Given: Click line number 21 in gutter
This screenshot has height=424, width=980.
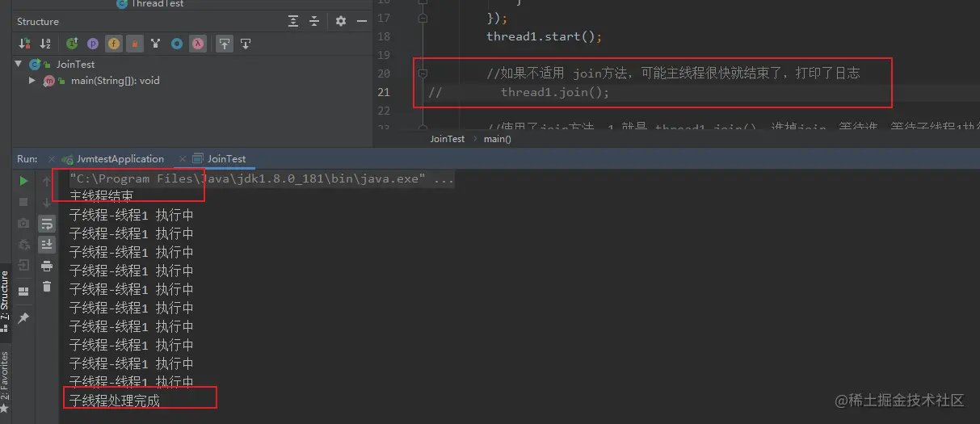Looking at the screenshot, I should point(383,92).
